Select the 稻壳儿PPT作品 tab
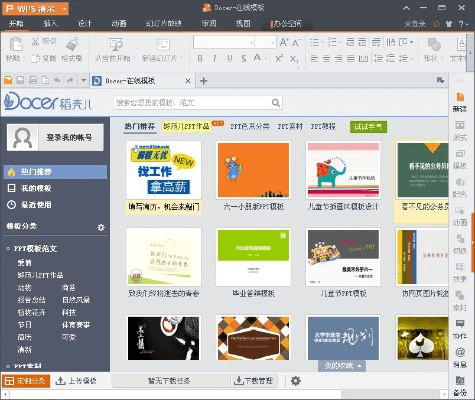Image resolution: width=475 pixels, height=400 pixels. click(186, 126)
